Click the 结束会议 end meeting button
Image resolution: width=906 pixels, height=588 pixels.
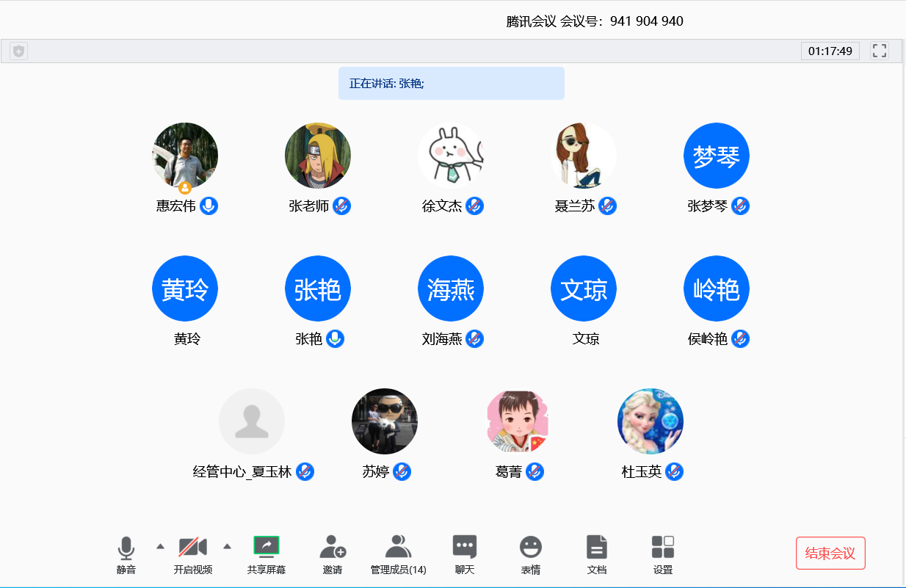point(830,553)
